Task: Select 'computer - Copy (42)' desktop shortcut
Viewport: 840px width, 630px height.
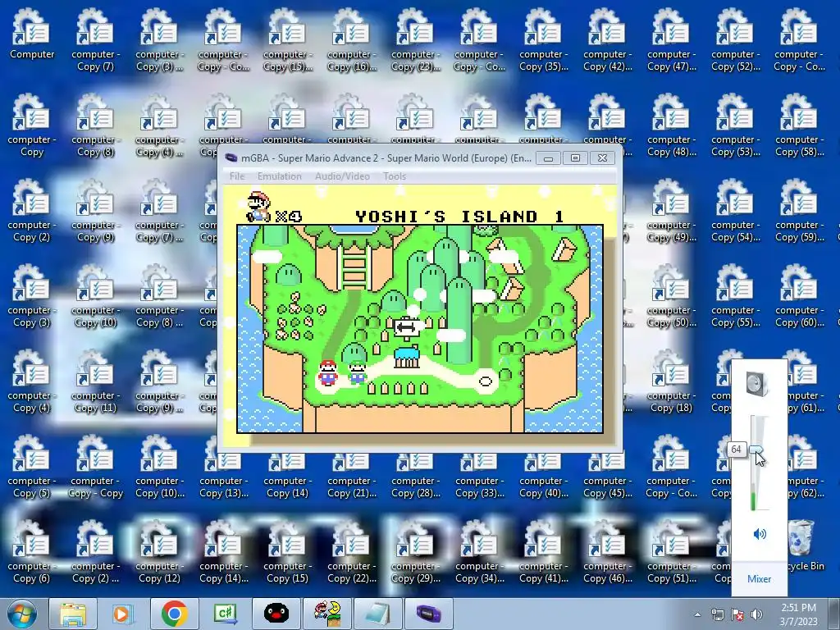Action: pos(608,39)
